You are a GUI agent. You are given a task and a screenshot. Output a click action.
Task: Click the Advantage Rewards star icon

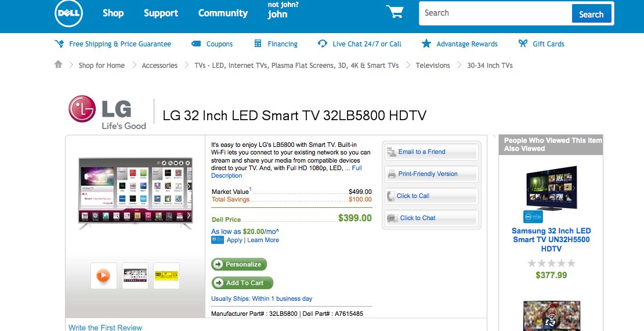coord(426,44)
